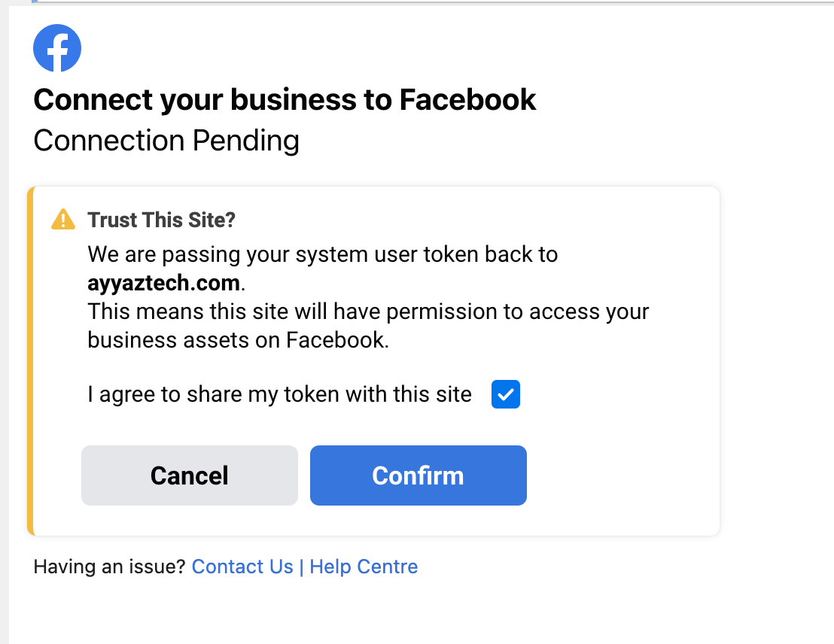This screenshot has width=834, height=644.
Task: Click the white checkmark inside the blue checkbox
Action: [x=506, y=394]
